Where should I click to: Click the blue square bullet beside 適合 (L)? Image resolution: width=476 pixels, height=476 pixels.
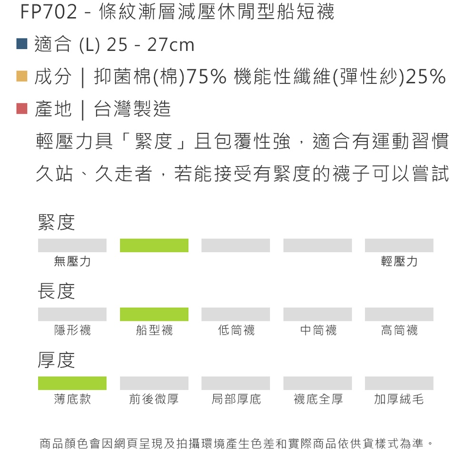point(21,44)
